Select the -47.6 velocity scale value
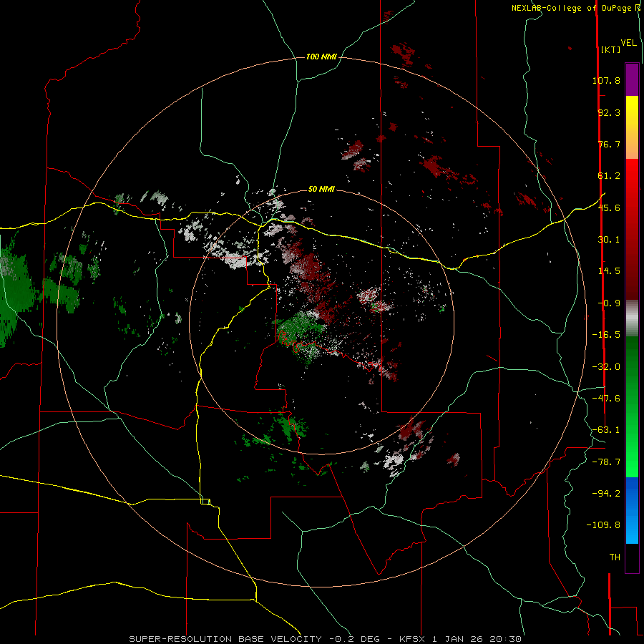644x644 pixels. tap(606, 399)
